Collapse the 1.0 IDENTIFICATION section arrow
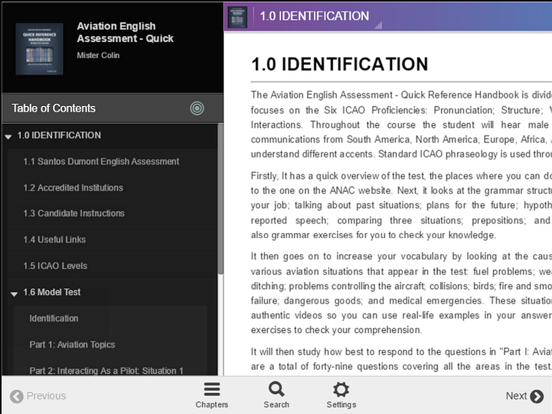 coord(8,136)
